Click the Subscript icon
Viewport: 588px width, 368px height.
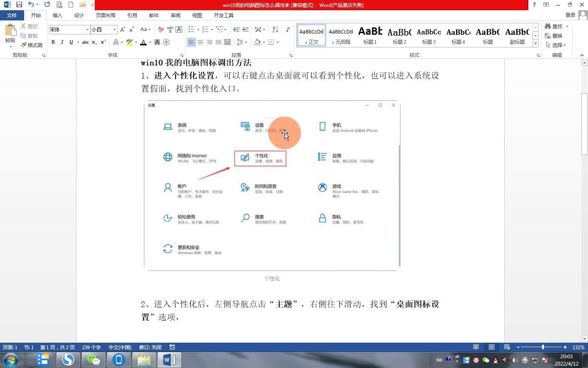pyautogui.click(x=94, y=42)
